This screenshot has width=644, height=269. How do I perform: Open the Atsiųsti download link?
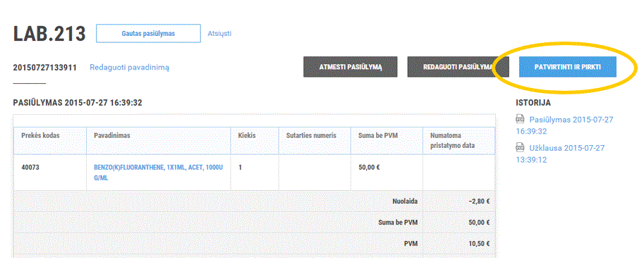tap(219, 33)
